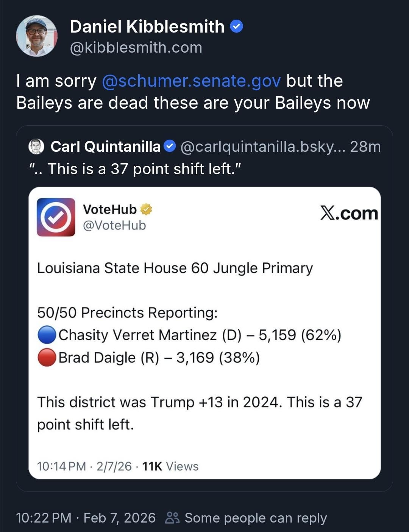Click the blue circle beside Chasity Verret Martinez
This screenshot has width=409, height=532.
(x=47, y=335)
